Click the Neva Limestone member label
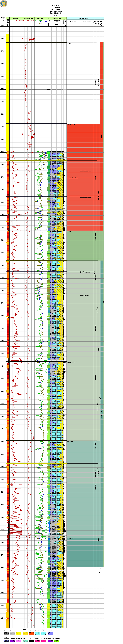Image resolution: width=123 pixels, height=644 pixels. click(x=71, y=232)
